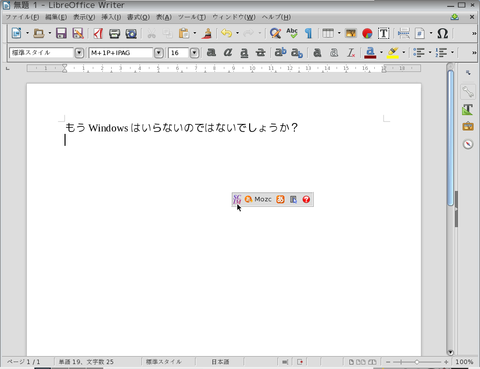Click word count in status bar
The width and height of the screenshot is (480, 369).
click(86, 362)
